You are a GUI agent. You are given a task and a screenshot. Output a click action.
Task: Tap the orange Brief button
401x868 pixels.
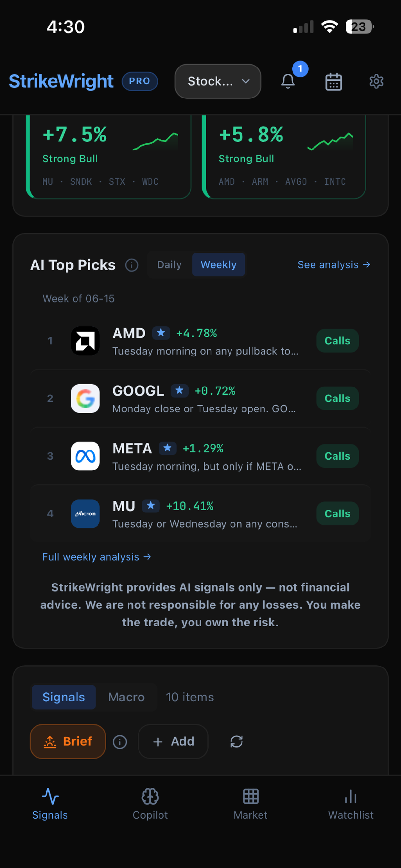pyautogui.click(x=68, y=741)
